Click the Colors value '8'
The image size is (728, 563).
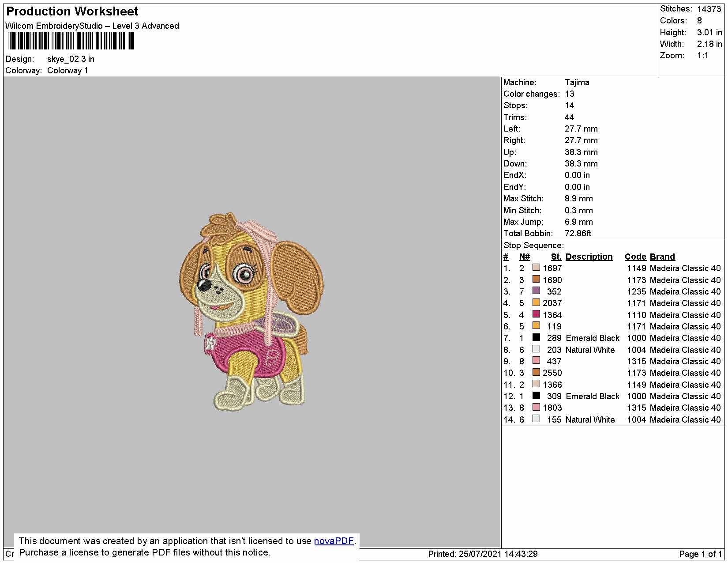click(699, 21)
